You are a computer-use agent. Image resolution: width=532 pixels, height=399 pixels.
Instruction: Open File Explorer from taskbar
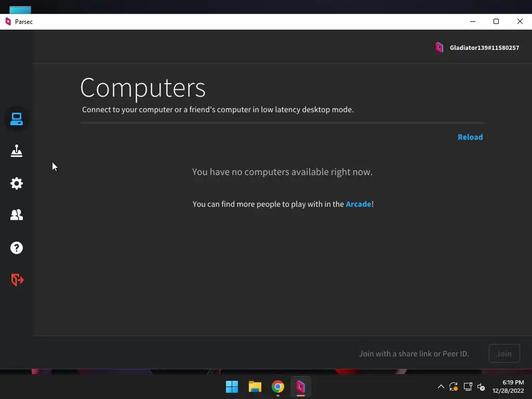click(255, 387)
